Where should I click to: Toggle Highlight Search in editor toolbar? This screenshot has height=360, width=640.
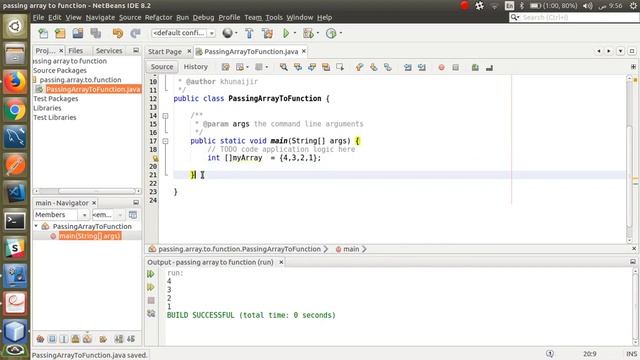click(326, 67)
